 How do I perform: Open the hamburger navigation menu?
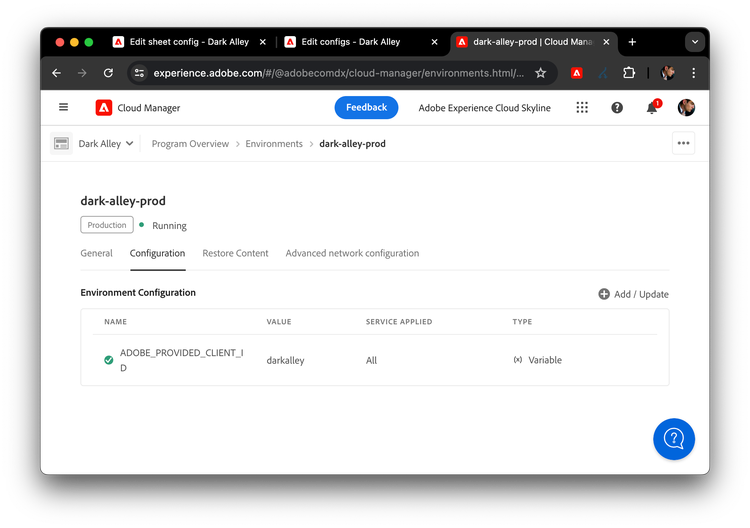63,107
